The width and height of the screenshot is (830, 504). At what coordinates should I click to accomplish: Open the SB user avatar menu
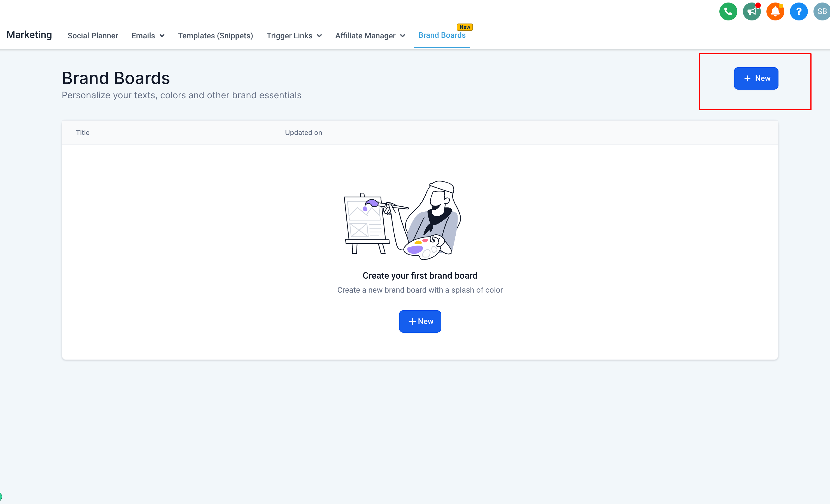click(x=822, y=12)
